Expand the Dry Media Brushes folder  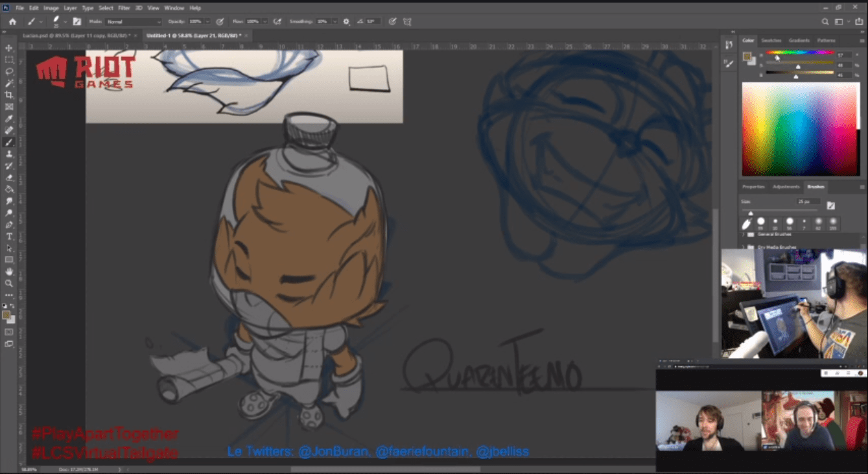coord(744,247)
